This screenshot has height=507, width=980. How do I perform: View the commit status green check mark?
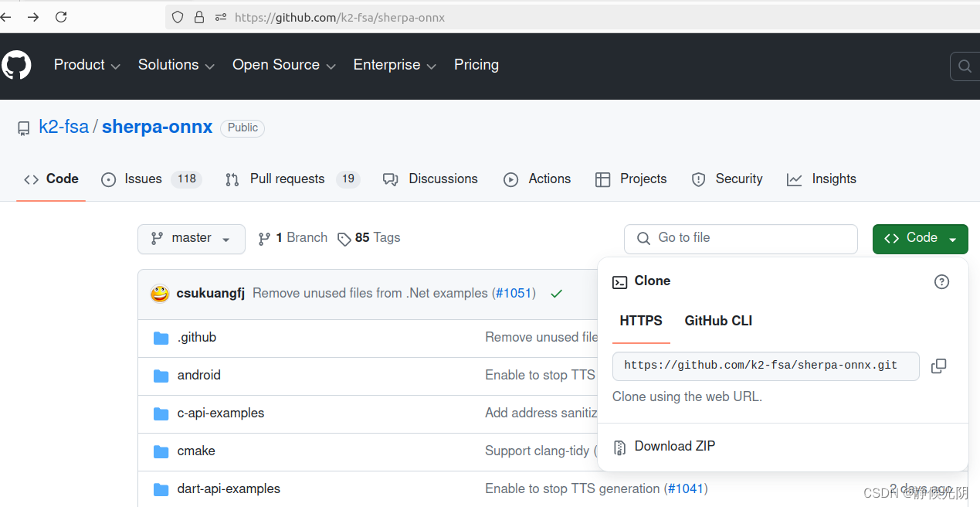point(556,294)
